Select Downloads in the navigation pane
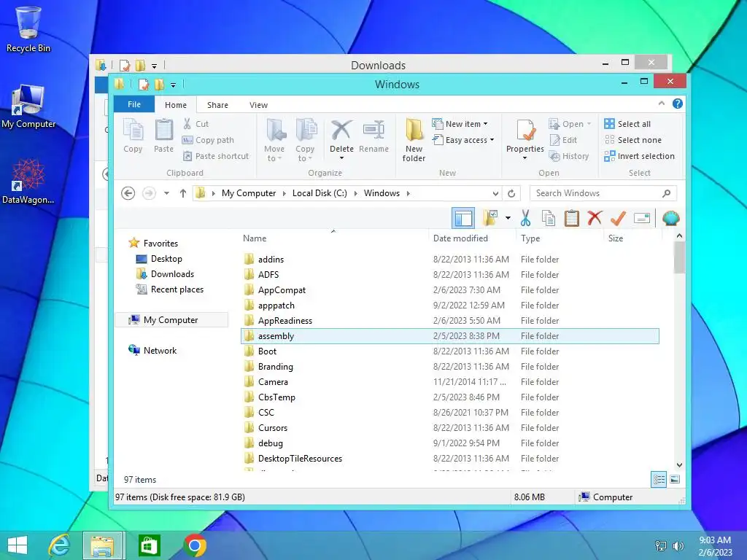Viewport: 747px width, 560px height. click(172, 274)
